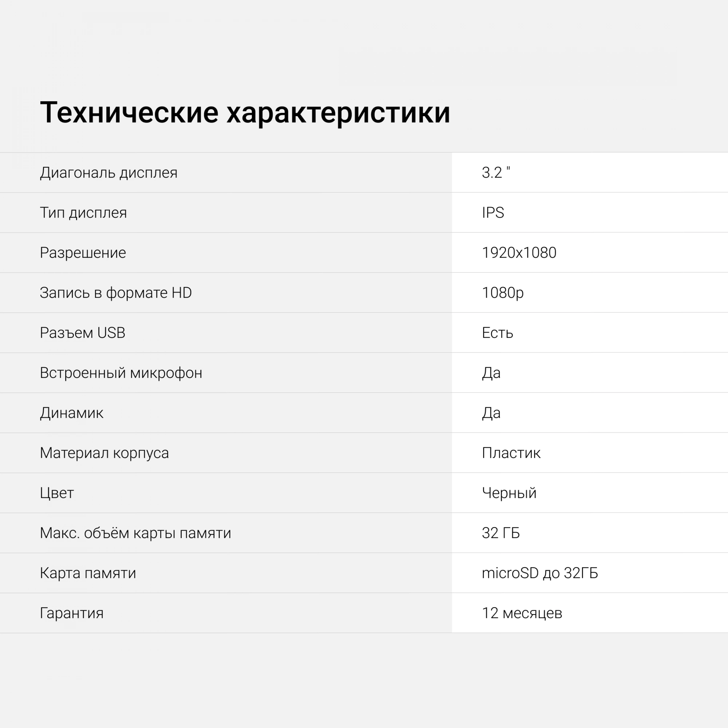Click the Пластик material value
Viewport: 728px width, 728px height.
click(x=511, y=452)
